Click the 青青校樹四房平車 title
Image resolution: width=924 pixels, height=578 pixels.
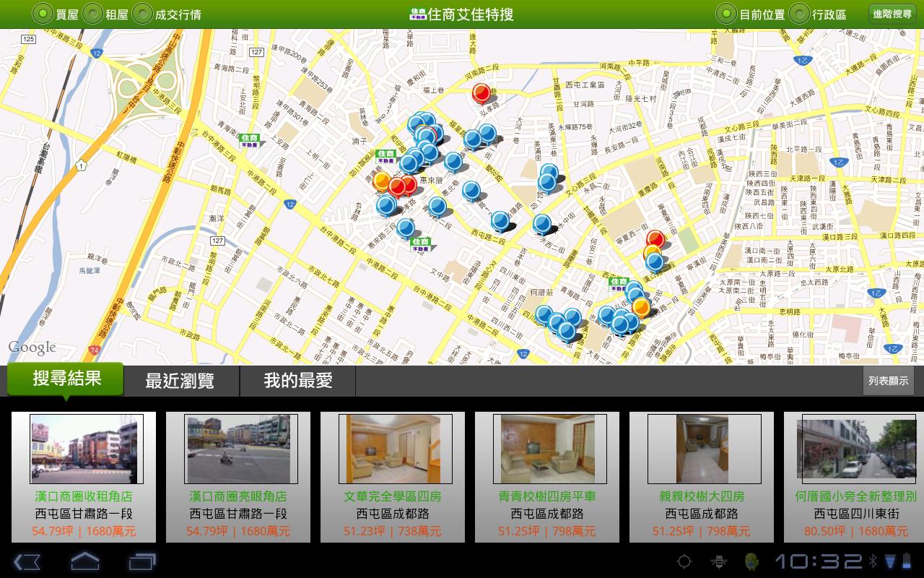coord(547,496)
